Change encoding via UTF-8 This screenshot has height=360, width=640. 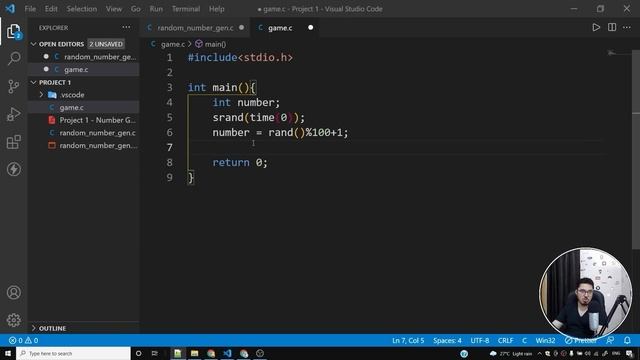(480, 340)
